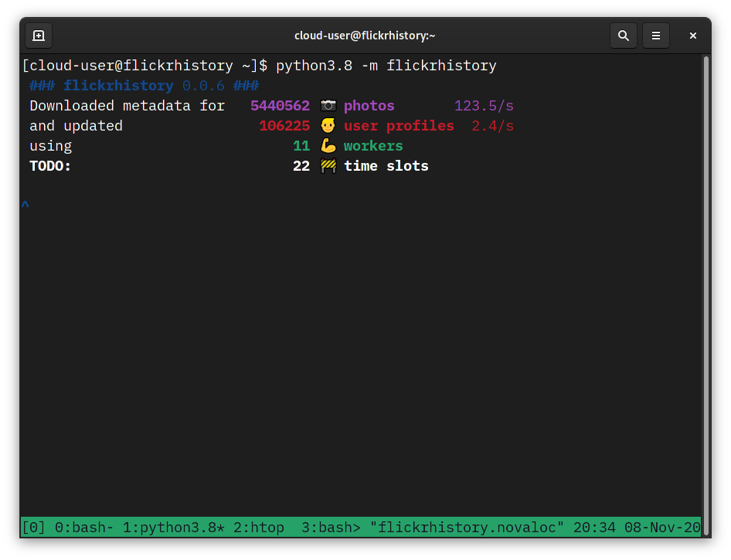This screenshot has width=731, height=560.
Task: Click the words "user profiles"
Action: point(399,126)
